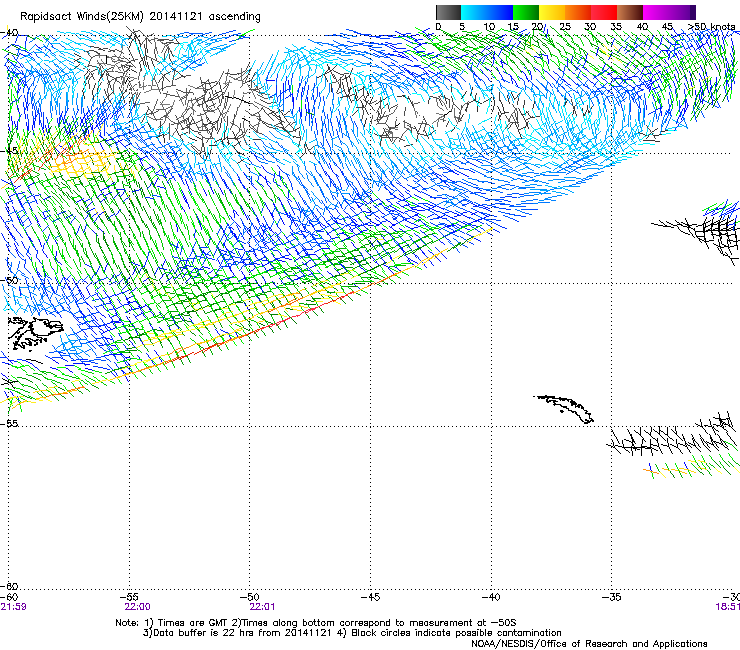The height and width of the screenshot is (650, 740).
Task: Click the note line 'Data buffer is 22 hrs'
Action: pos(352,633)
